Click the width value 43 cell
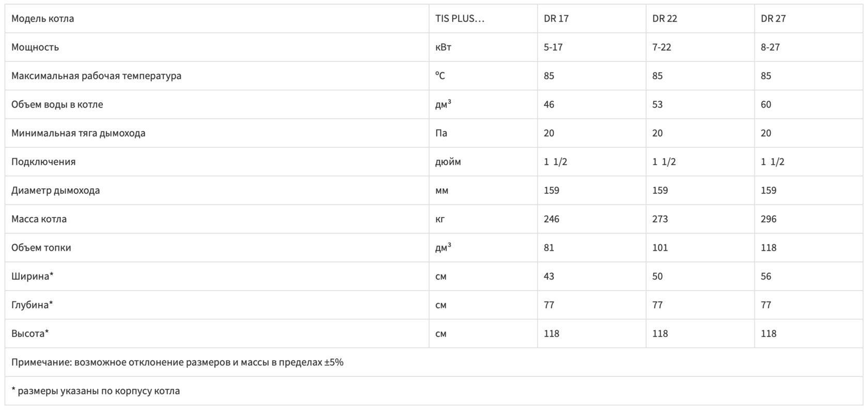 pos(549,276)
